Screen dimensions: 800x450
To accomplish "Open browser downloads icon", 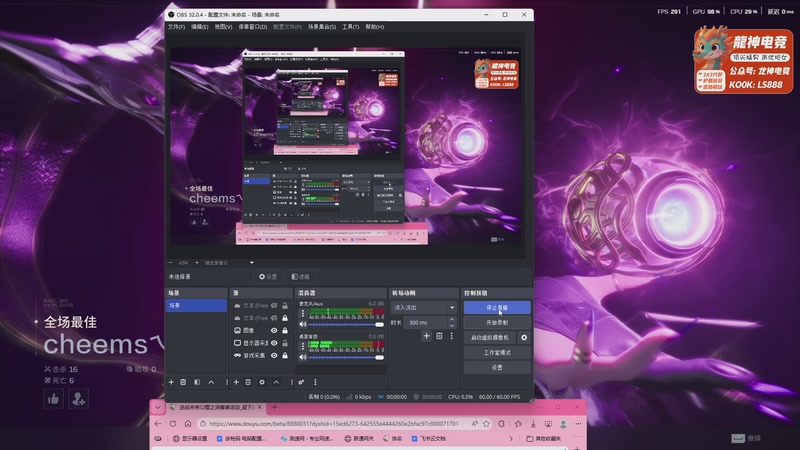I will [533, 424].
